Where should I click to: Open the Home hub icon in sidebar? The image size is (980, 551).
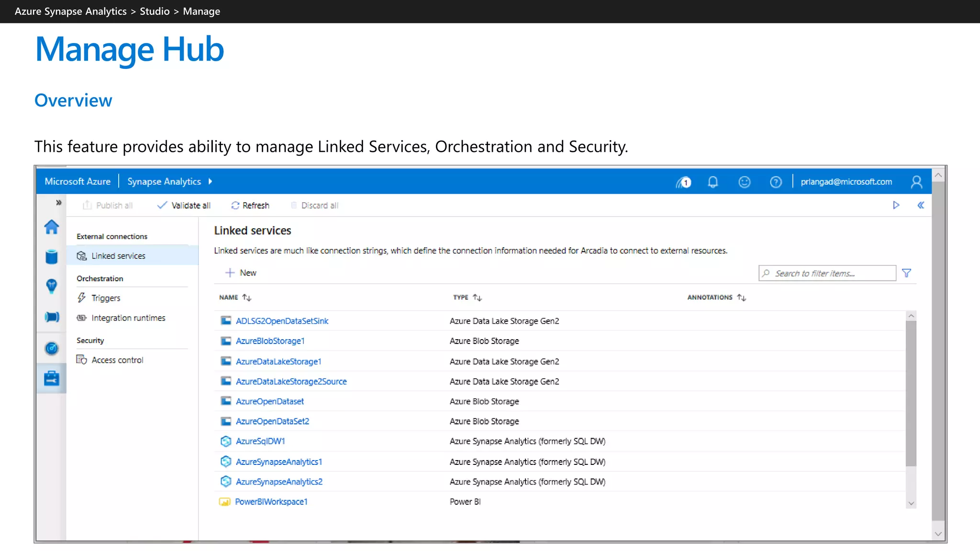coord(52,227)
